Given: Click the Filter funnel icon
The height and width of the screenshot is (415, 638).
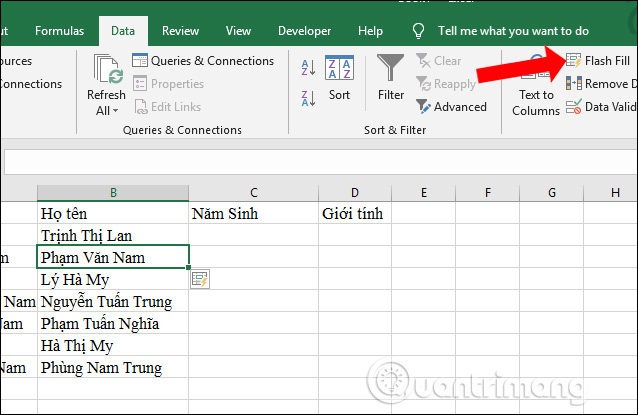Looking at the screenshot, I should 390,68.
